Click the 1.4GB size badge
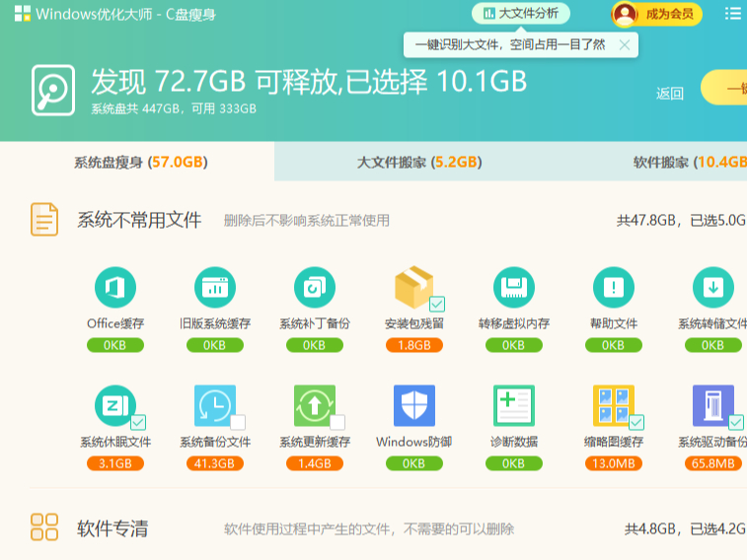The height and width of the screenshot is (560, 747). [x=315, y=463]
